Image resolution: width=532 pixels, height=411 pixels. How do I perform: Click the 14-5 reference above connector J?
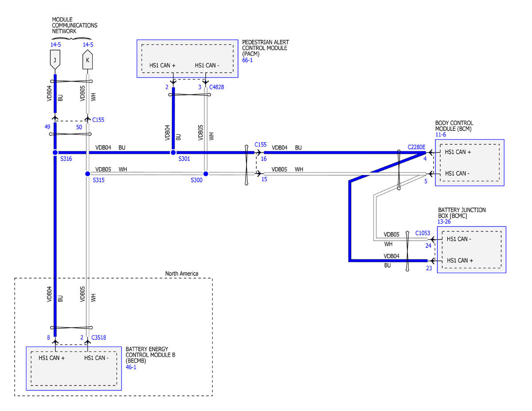(x=56, y=45)
